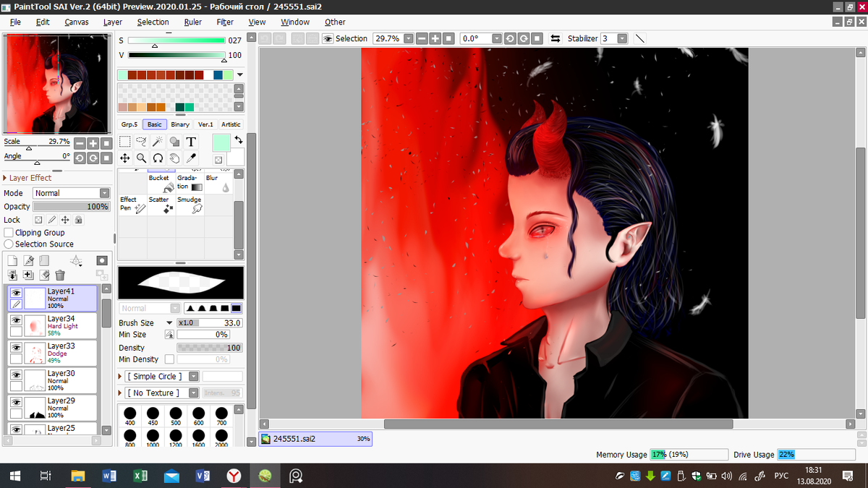Select the Move tool

point(125,158)
